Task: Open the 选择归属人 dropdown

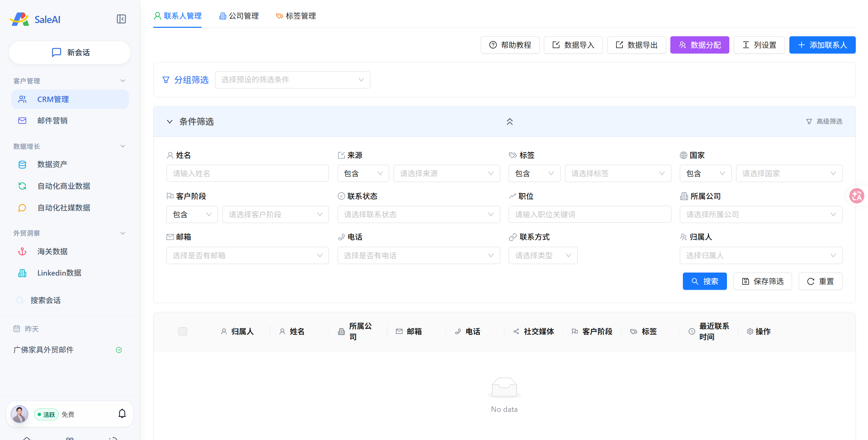Action: (x=761, y=256)
